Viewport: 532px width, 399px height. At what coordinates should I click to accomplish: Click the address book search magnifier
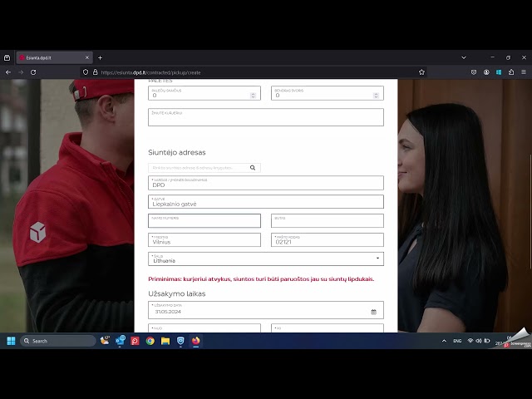253,168
